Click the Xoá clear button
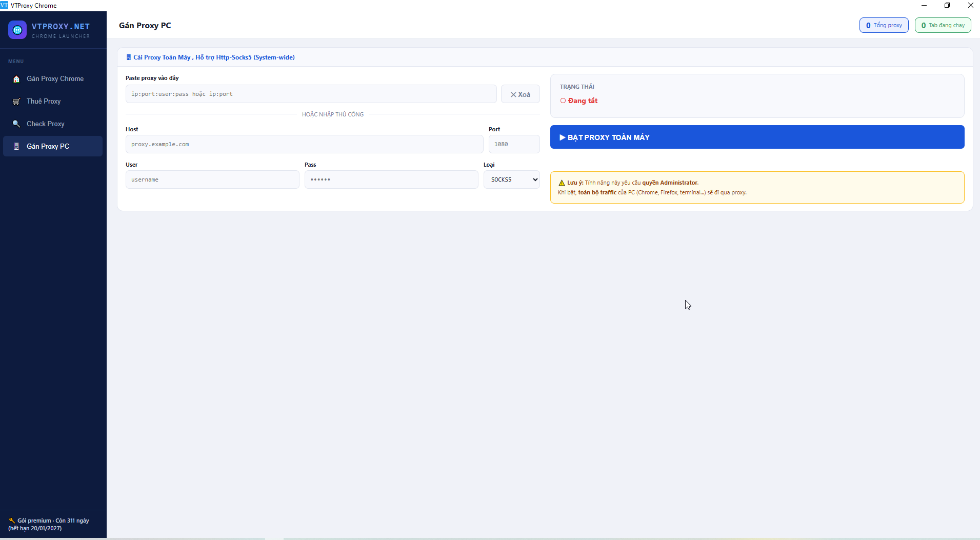980x540 pixels. (x=520, y=94)
